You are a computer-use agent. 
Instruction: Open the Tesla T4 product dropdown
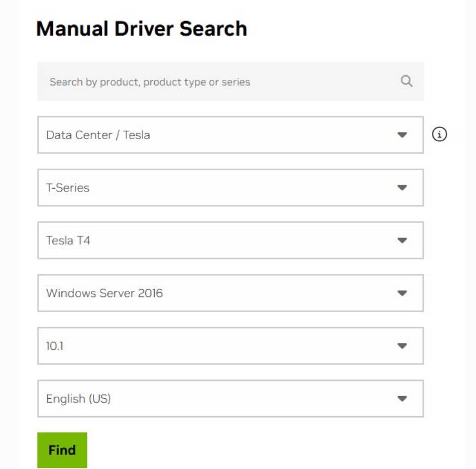pos(230,240)
